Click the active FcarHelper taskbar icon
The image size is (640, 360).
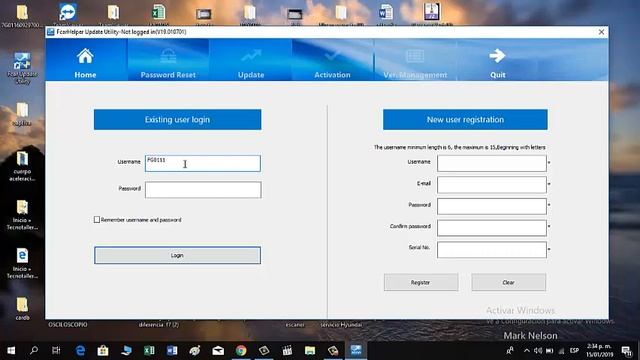pos(356,350)
